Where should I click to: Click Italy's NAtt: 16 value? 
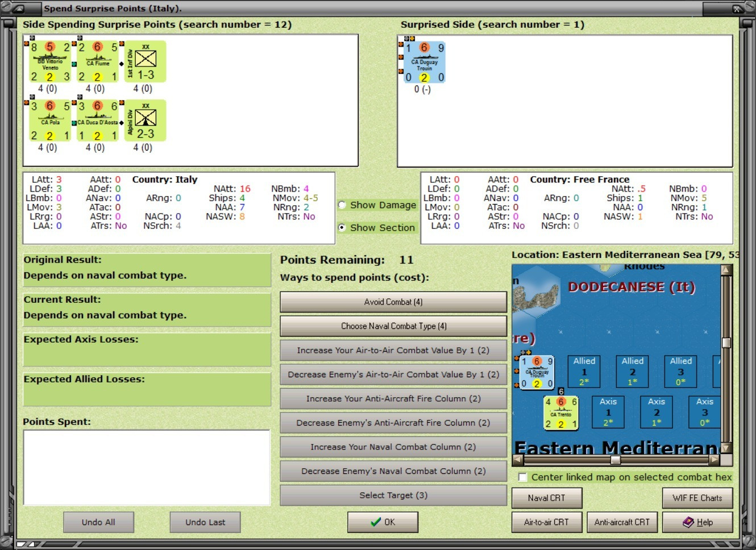[245, 189]
